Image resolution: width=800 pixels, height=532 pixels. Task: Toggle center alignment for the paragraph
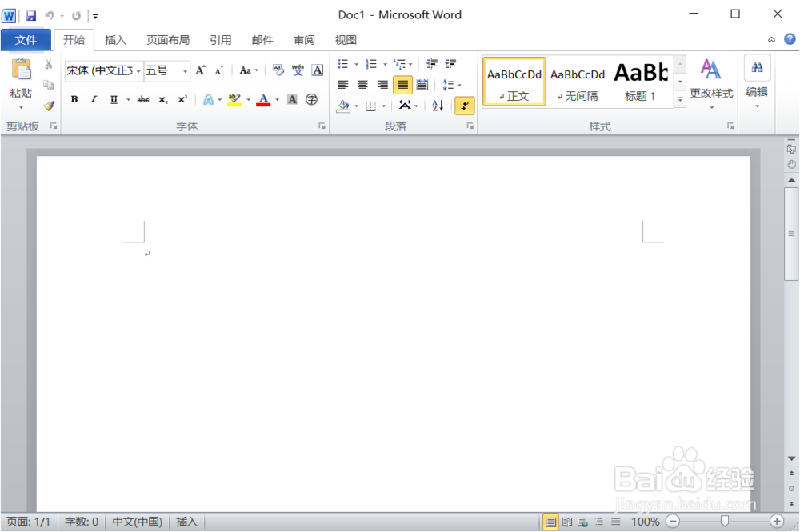pos(362,85)
